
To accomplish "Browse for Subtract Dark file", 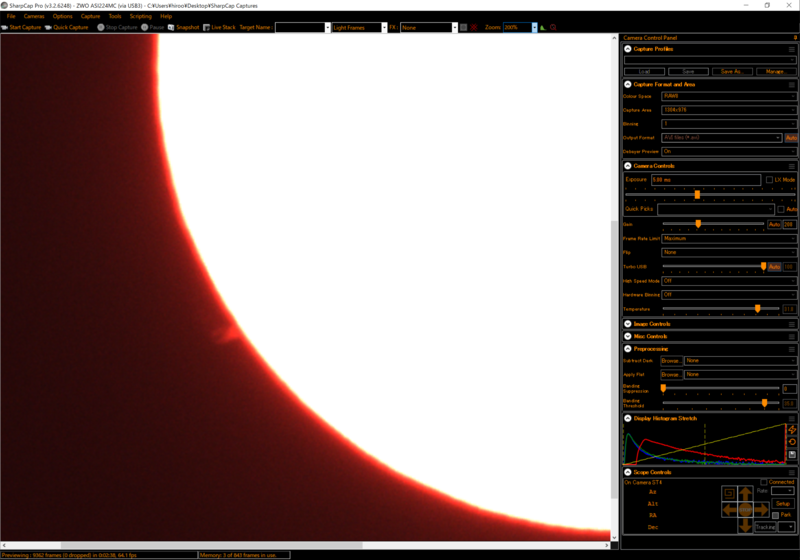I will [671, 361].
